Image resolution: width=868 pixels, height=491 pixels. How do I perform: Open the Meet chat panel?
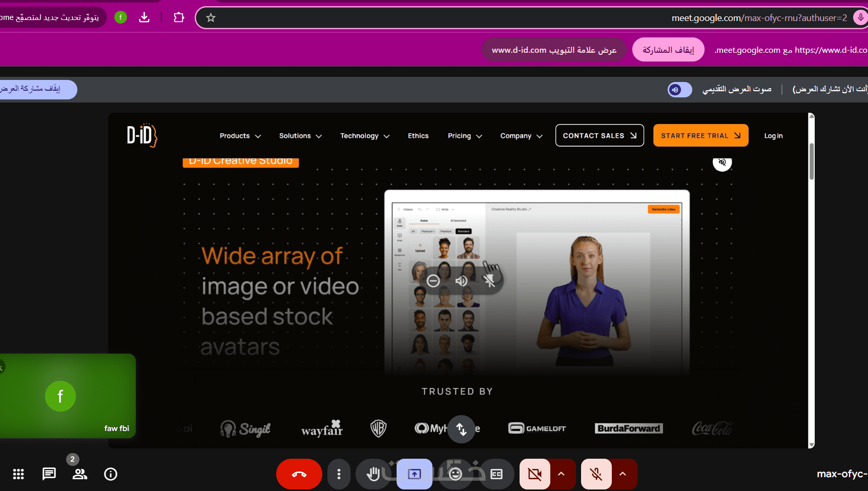click(x=49, y=474)
